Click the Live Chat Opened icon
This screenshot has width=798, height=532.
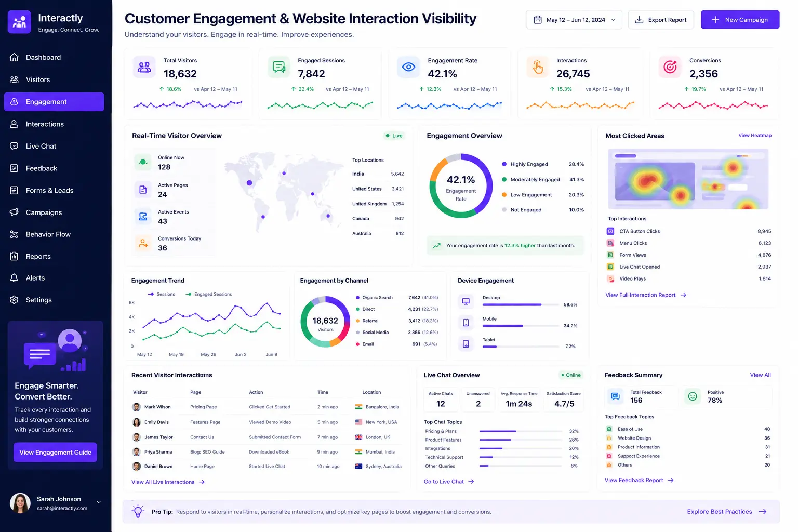[x=610, y=267]
